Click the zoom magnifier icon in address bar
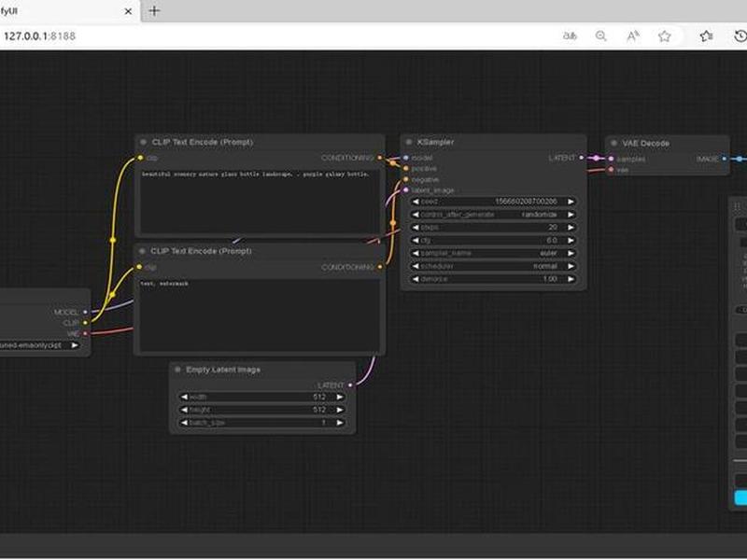The height and width of the screenshot is (560, 747). [x=601, y=35]
